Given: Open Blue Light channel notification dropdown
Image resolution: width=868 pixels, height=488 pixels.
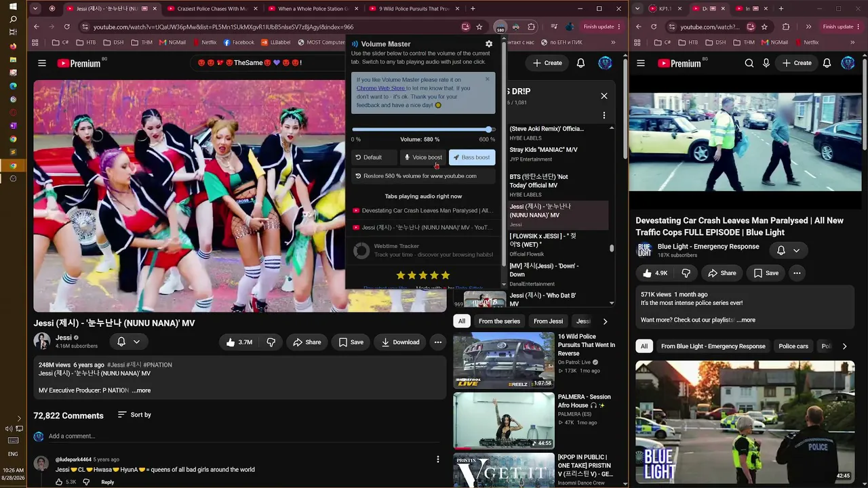Looking at the screenshot, I should click(x=788, y=251).
